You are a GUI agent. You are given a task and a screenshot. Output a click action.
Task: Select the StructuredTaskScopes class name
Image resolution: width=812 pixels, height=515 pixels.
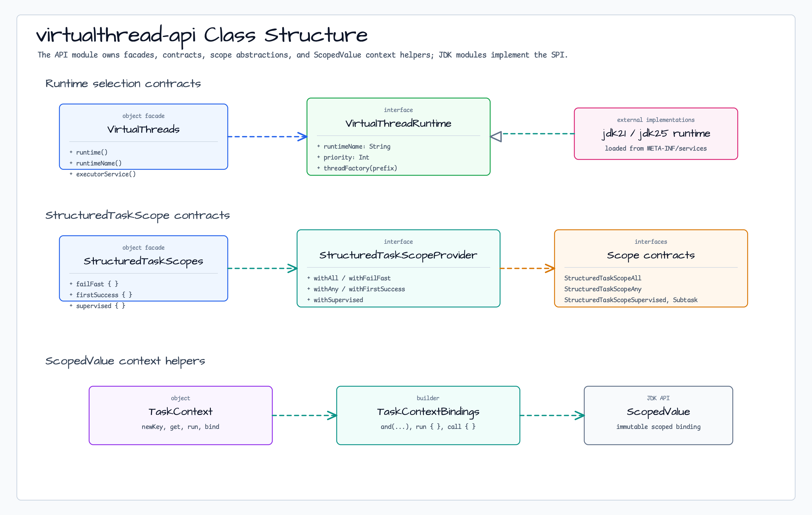(x=143, y=261)
